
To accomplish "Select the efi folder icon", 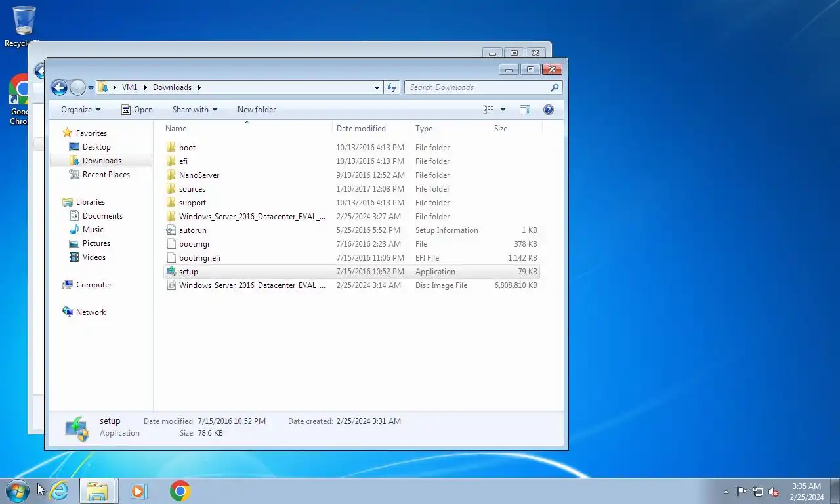I will pyautogui.click(x=171, y=161).
